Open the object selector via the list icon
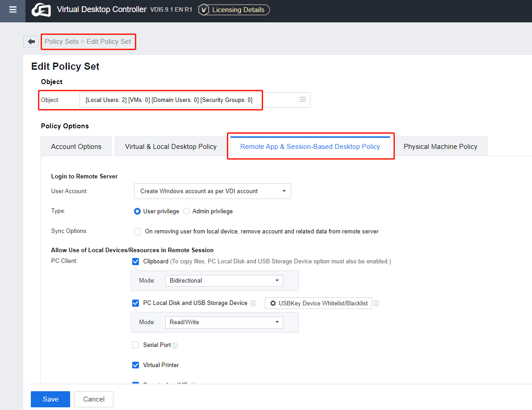Image resolution: width=532 pixels, height=410 pixels. [302, 100]
